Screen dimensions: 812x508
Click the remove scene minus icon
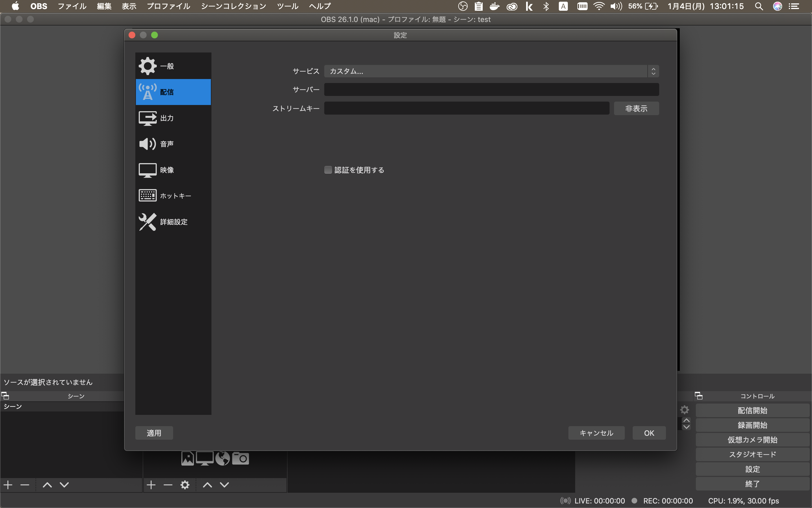pos(25,485)
